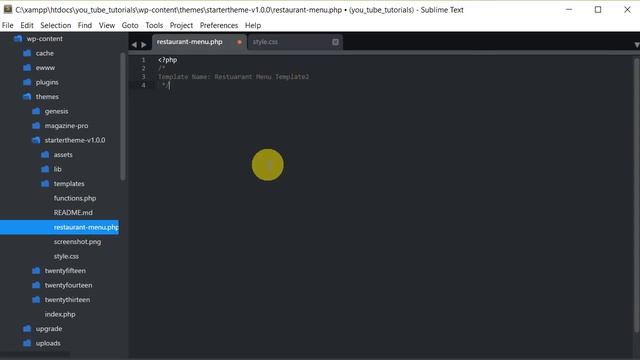Expand the uploads folder label
The height and width of the screenshot is (360, 640).
pyautogui.click(x=48, y=343)
